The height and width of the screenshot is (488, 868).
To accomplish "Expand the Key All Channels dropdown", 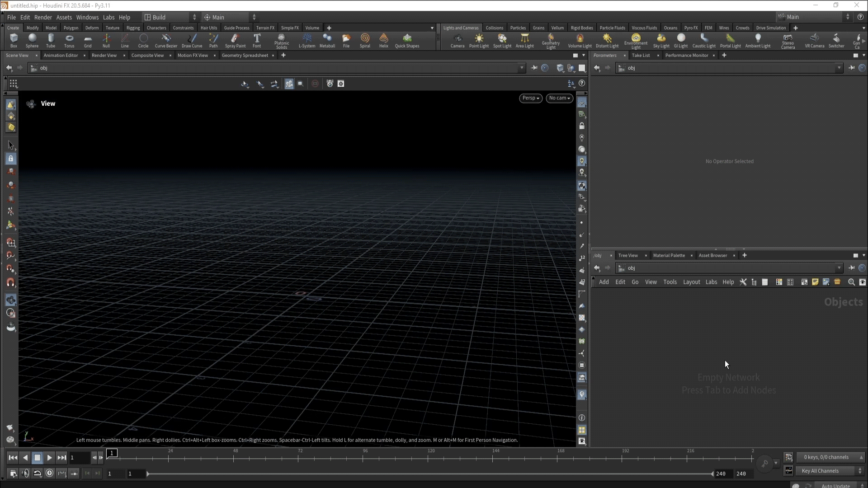I will 830,471.
